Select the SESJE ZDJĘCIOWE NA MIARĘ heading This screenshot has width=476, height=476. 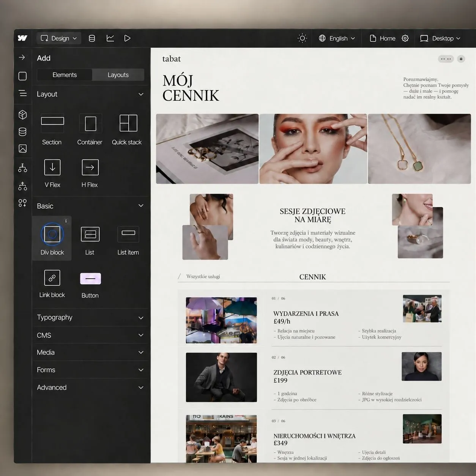click(x=313, y=215)
